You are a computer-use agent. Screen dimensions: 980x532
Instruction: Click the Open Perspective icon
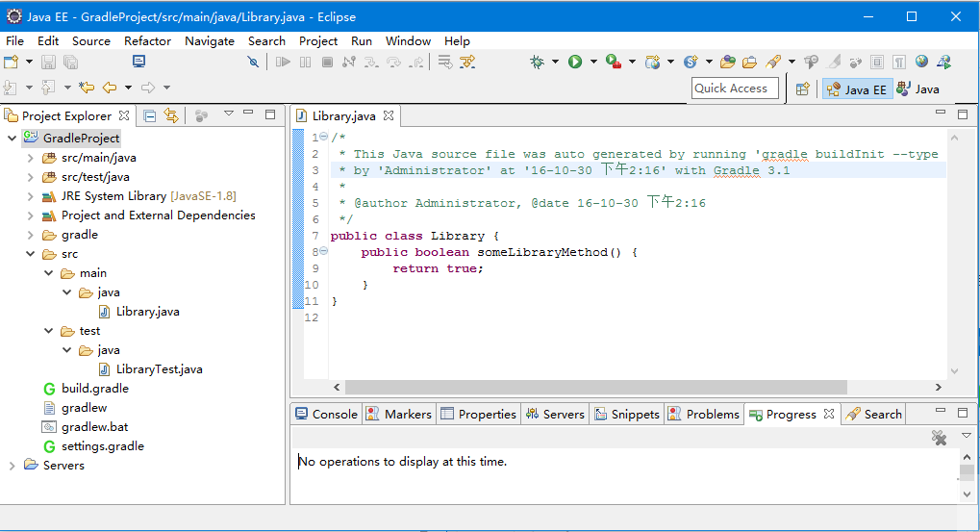click(x=802, y=89)
